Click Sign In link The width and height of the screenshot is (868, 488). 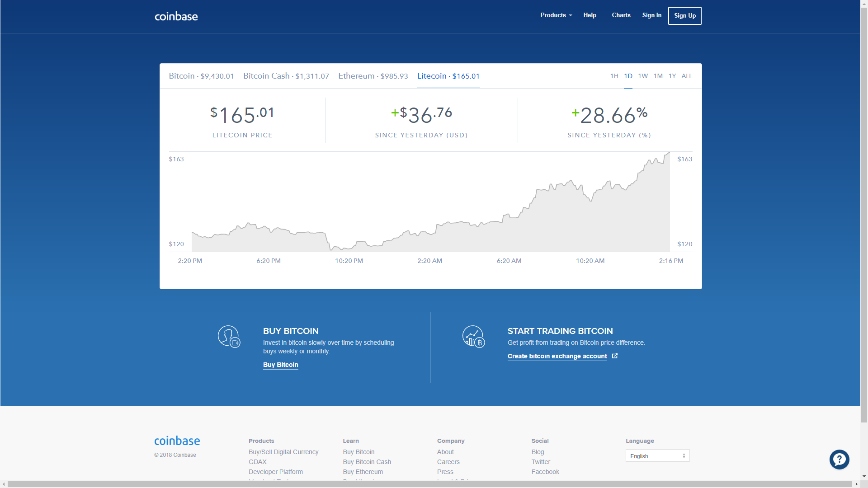[x=651, y=15]
